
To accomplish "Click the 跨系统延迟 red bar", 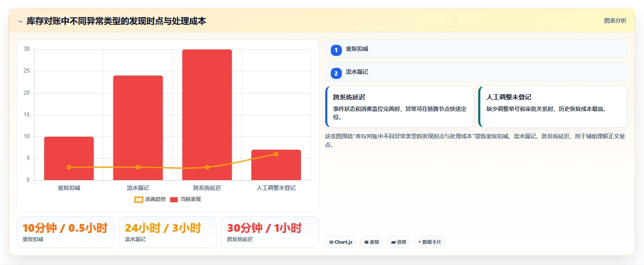I will [x=207, y=115].
